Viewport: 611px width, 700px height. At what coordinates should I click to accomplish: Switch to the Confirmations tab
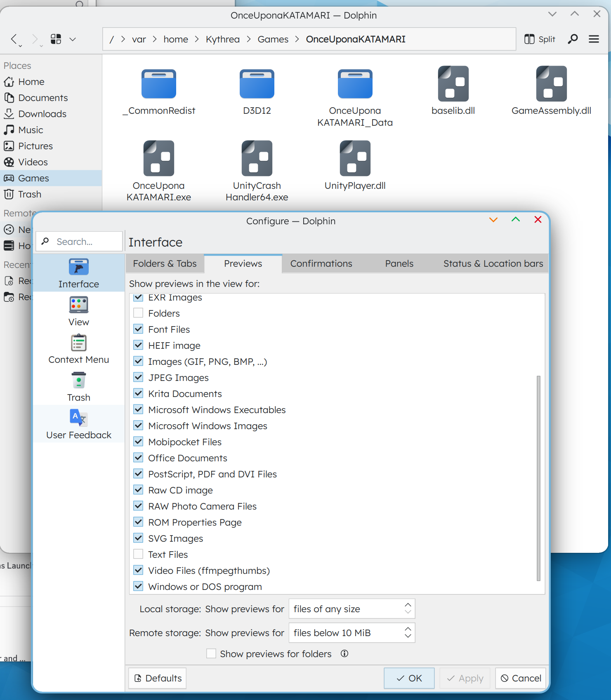click(321, 263)
